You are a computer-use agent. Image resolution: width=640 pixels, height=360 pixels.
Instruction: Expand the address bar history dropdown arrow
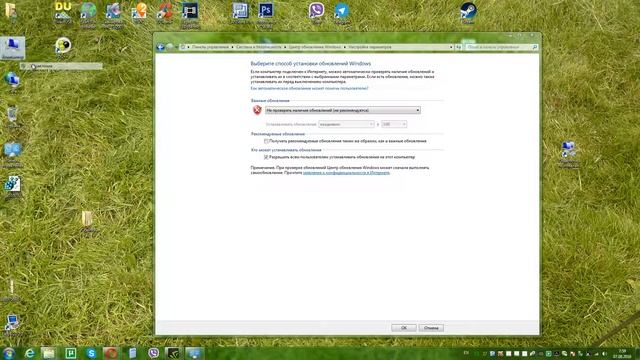click(x=451, y=47)
